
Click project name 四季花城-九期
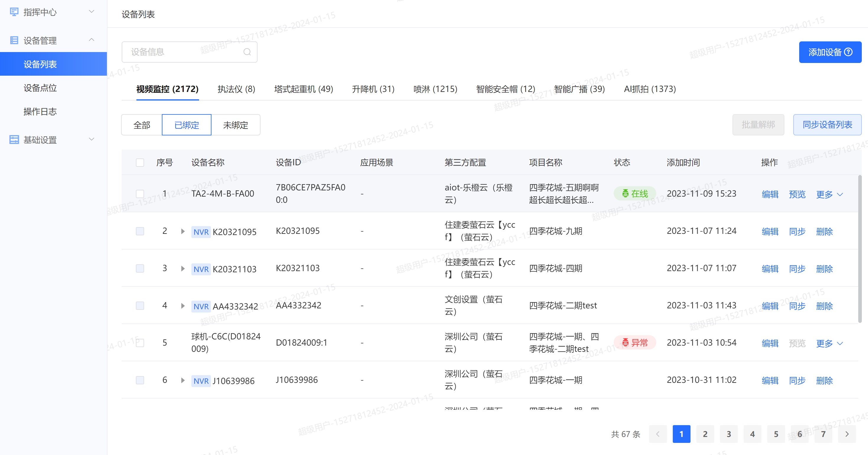point(556,231)
